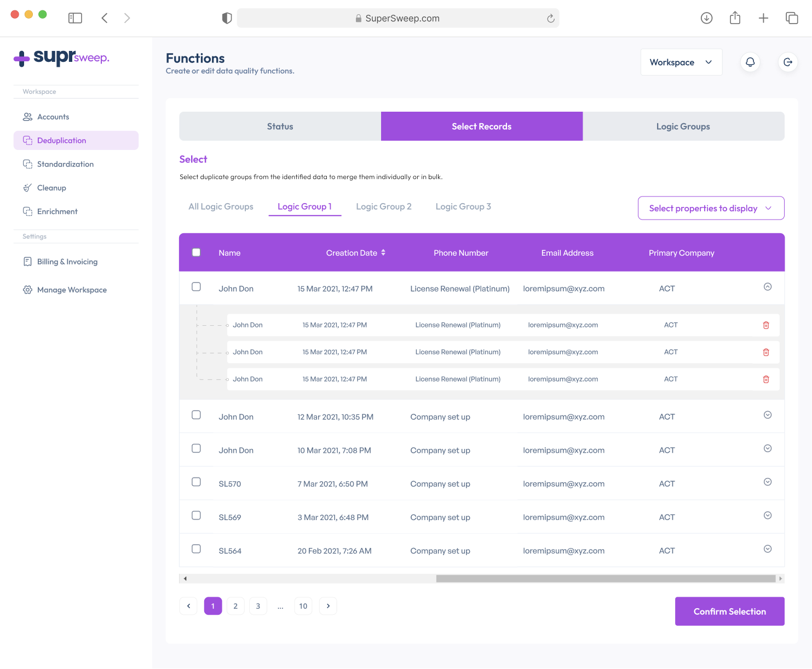Click the Safari share icon
The image size is (812, 669).
(x=735, y=18)
